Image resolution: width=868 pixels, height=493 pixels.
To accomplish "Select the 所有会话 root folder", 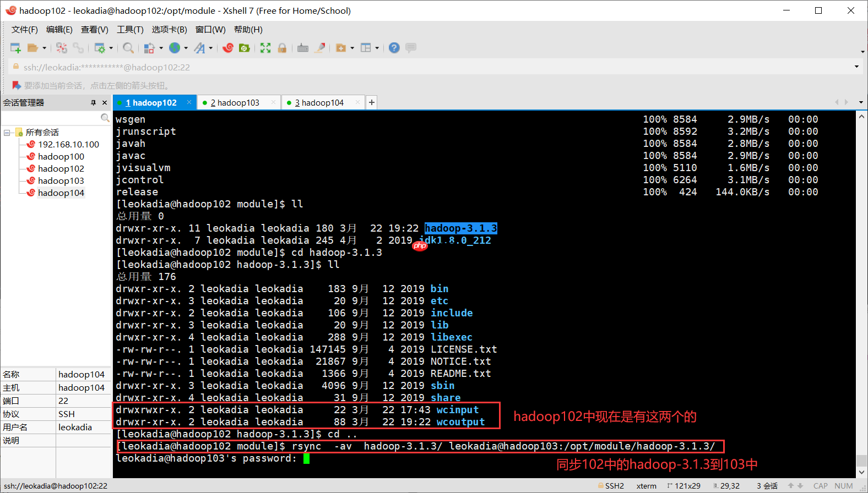I will (x=42, y=133).
